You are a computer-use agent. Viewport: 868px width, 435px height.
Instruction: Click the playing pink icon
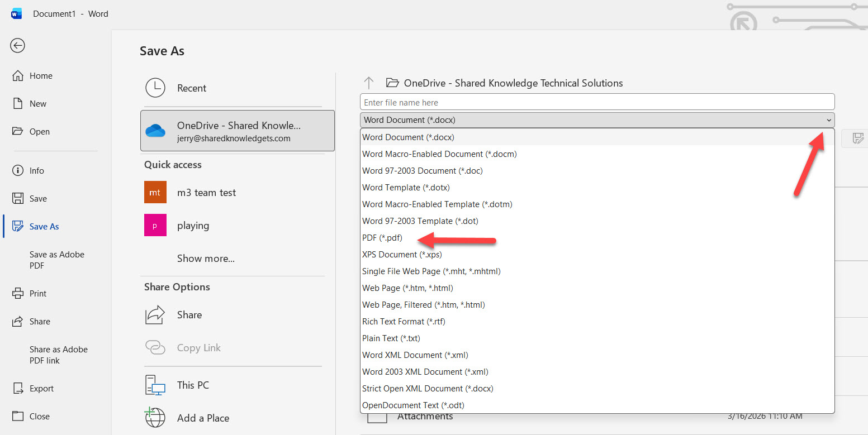click(x=155, y=226)
